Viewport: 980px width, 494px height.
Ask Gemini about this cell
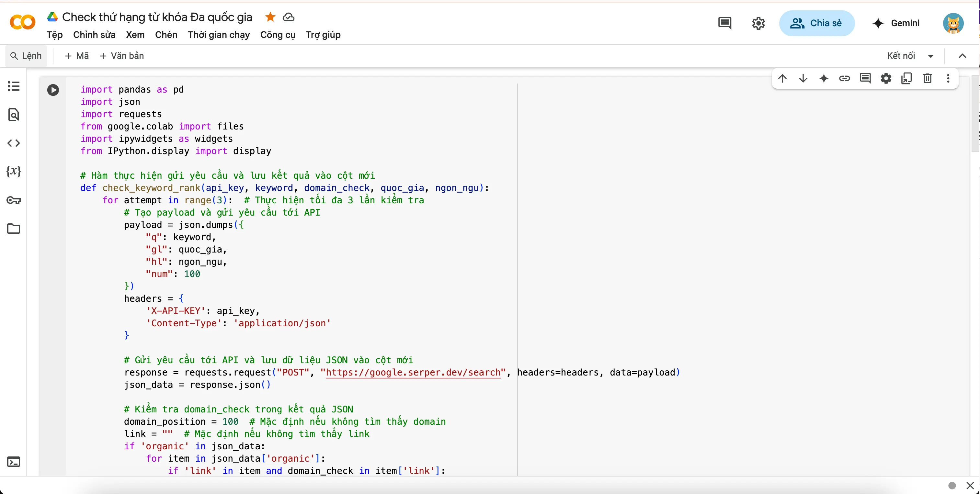point(824,78)
